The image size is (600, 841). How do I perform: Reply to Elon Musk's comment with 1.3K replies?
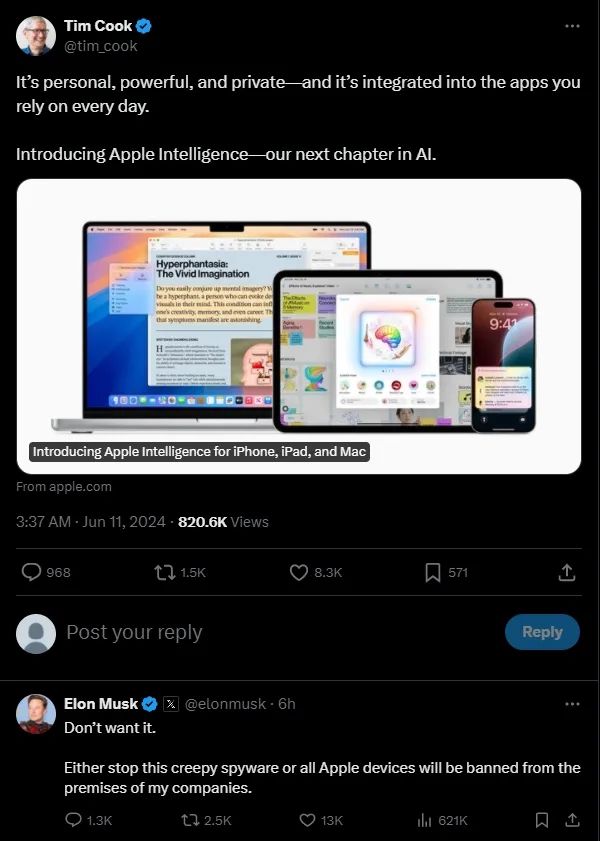(x=88, y=820)
